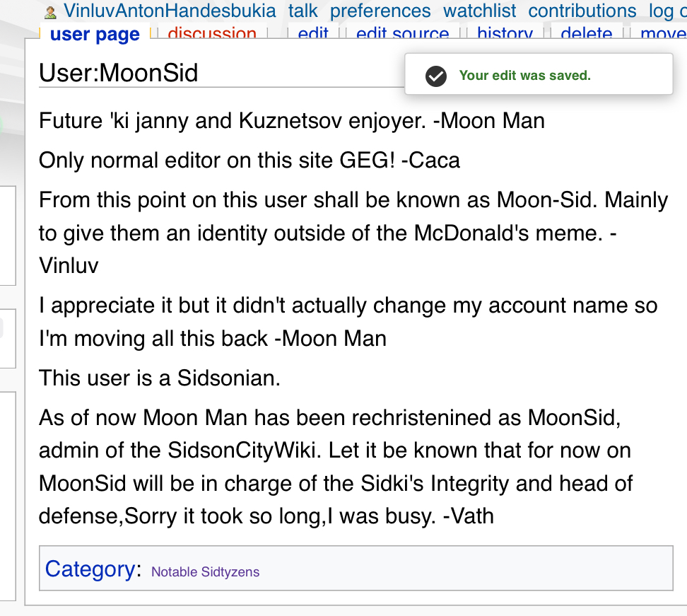Select the user page tab

(x=95, y=34)
